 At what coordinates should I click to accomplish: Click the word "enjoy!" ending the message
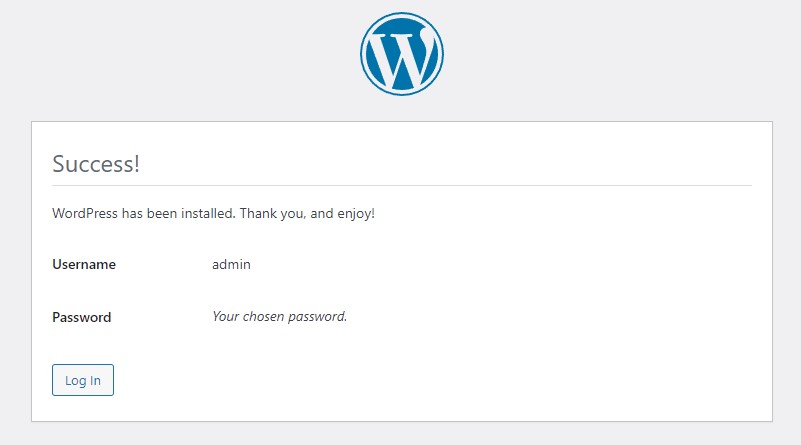356,214
